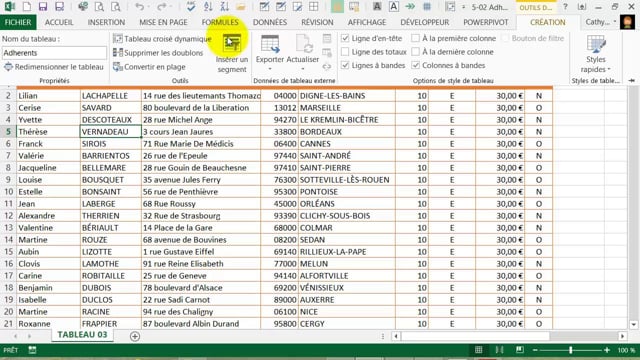This screenshot has height=360, width=640.
Task: Expand the Actualiser dropdown arrow
Action: (303, 69)
